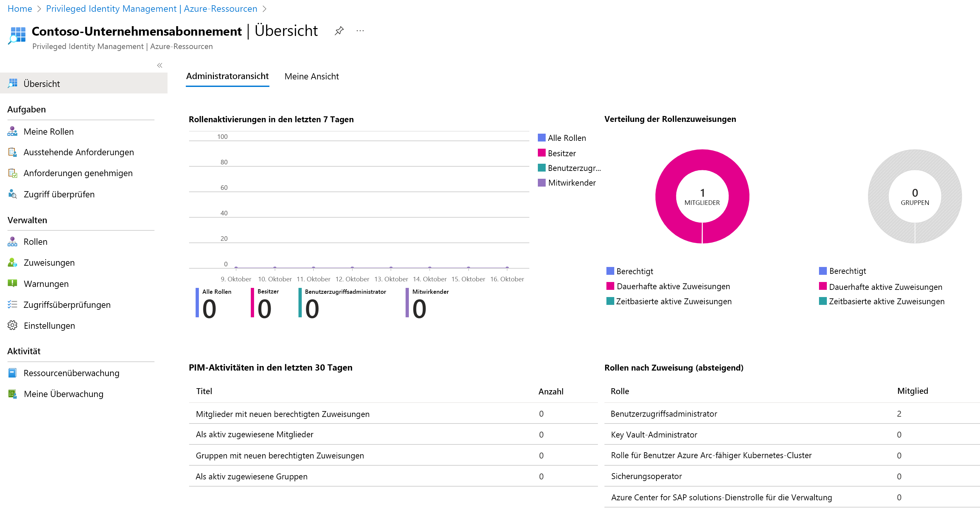Screen dimensions: 980x515
Task: Click the Einstellungen gear icon
Action: 12,325
